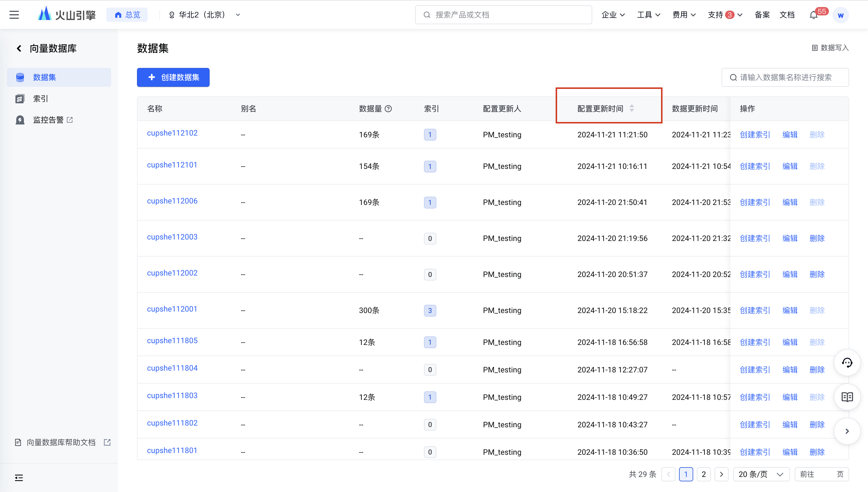Screen dimensions: 868x492
Task: Open the floating documentation book icon
Action: [847, 397]
